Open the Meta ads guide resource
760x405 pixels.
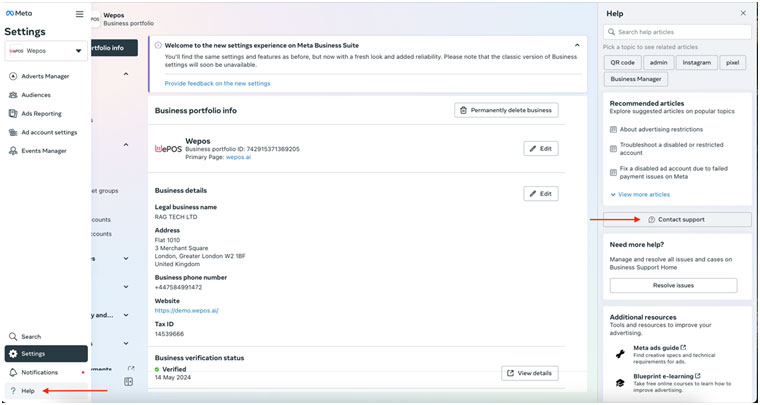(659, 348)
